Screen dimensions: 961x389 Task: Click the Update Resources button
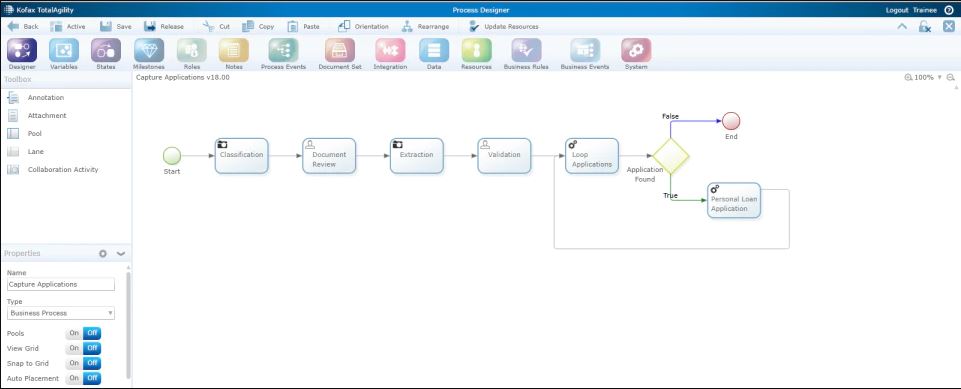coord(504,26)
